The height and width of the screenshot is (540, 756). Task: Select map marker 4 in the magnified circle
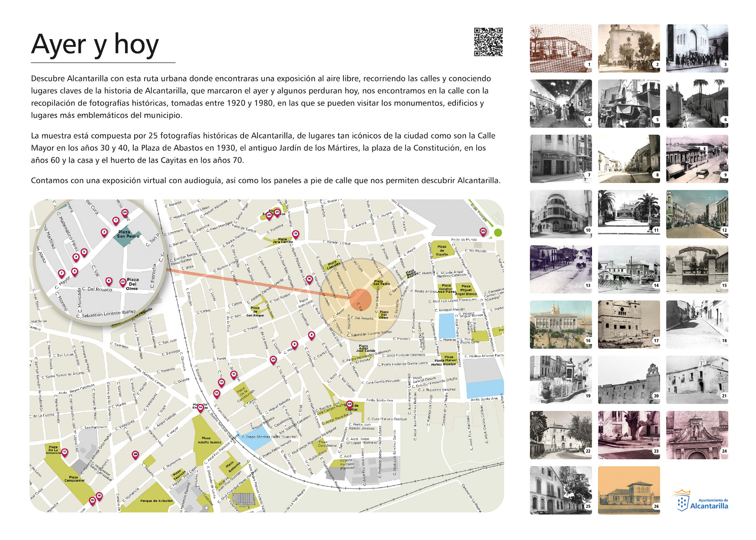[x=76, y=258]
